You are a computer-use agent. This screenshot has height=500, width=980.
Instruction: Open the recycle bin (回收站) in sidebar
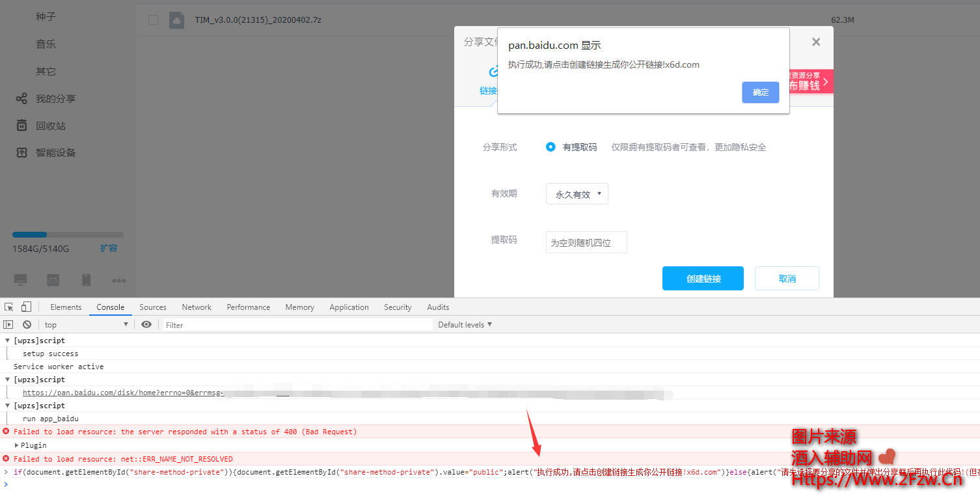50,126
